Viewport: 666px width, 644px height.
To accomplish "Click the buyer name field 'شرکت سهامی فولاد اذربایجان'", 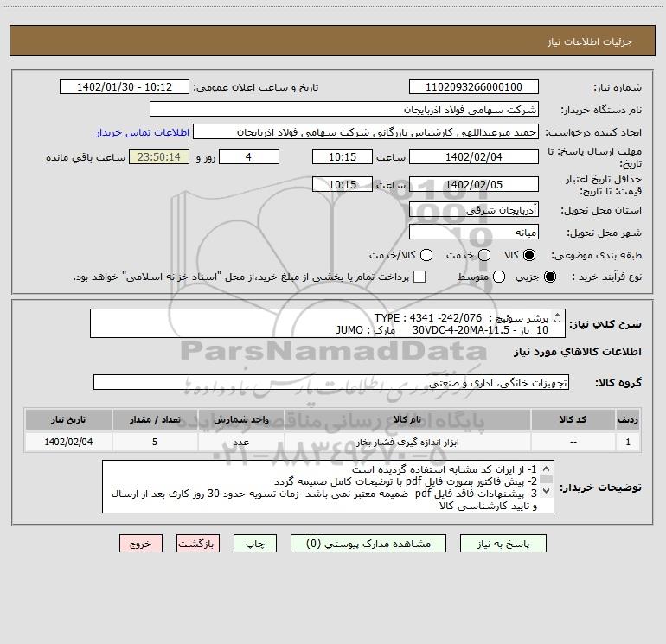I will (x=344, y=109).
